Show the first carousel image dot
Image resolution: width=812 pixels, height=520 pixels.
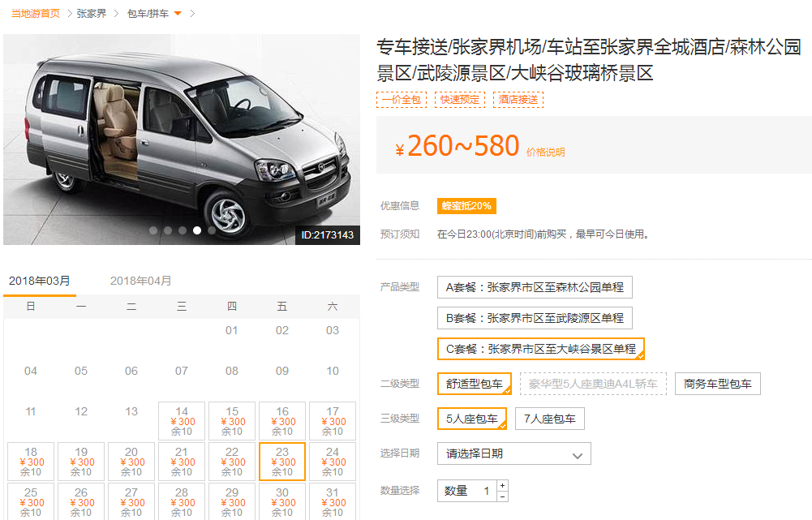[153, 230]
